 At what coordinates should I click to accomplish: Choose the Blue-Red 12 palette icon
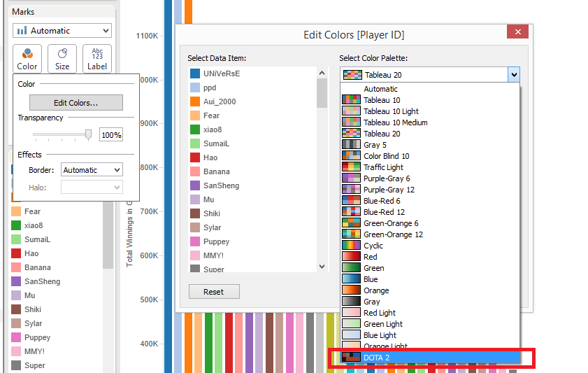[351, 212]
